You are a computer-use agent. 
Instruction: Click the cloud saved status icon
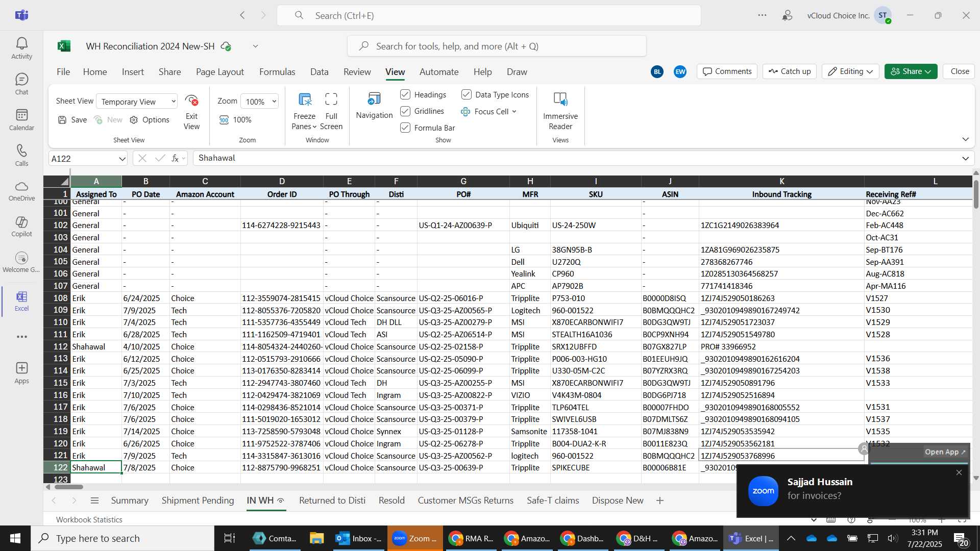click(226, 46)
